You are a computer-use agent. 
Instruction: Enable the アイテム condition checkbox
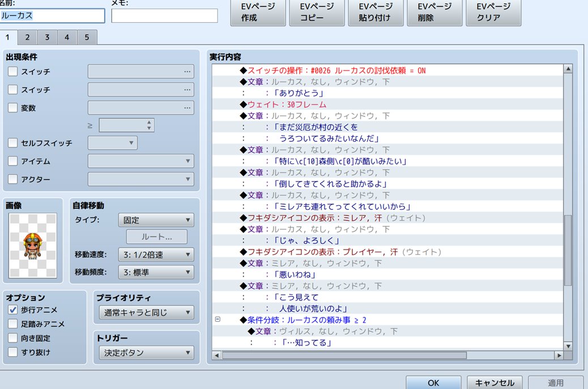[13, 161]
